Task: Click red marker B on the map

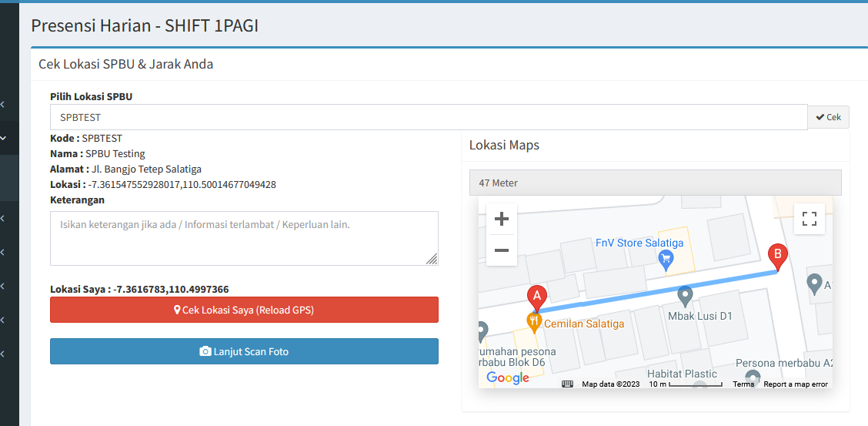Action: (x=778, y=256)
